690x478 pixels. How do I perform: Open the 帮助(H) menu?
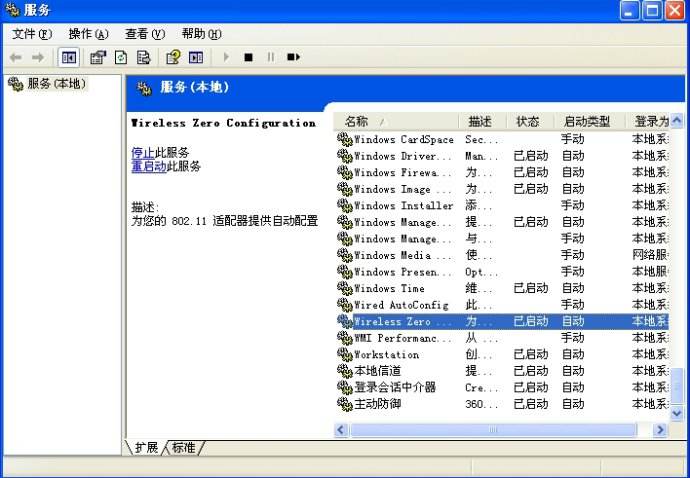point(202,34)
